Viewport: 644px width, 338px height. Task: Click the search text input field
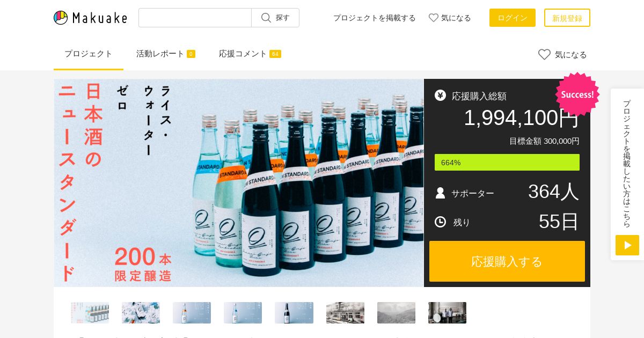click(195, 18)
